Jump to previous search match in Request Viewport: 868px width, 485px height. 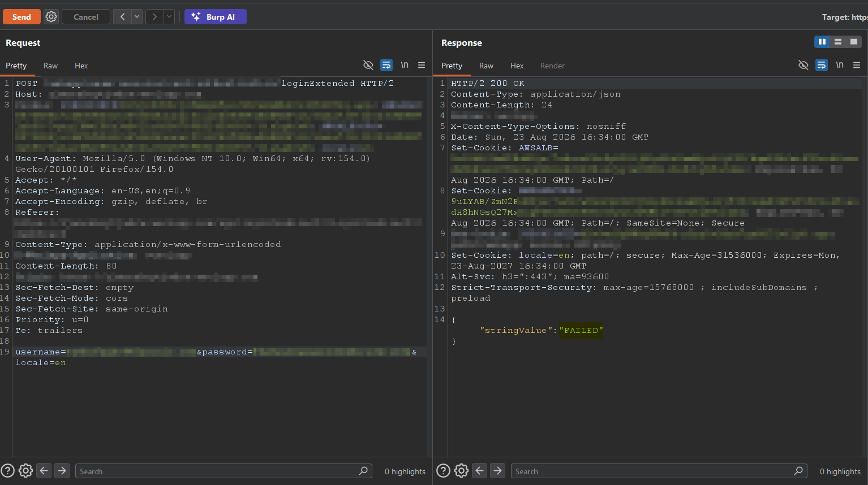point(44,470)
